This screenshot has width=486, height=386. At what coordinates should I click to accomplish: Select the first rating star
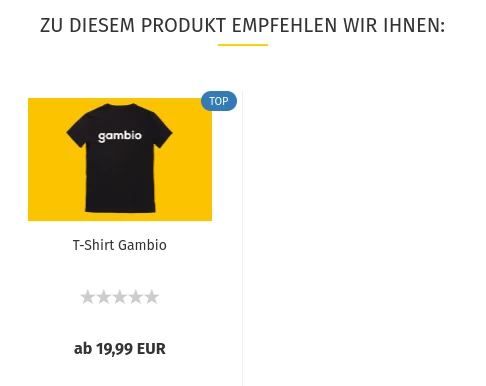pos(88,297)
